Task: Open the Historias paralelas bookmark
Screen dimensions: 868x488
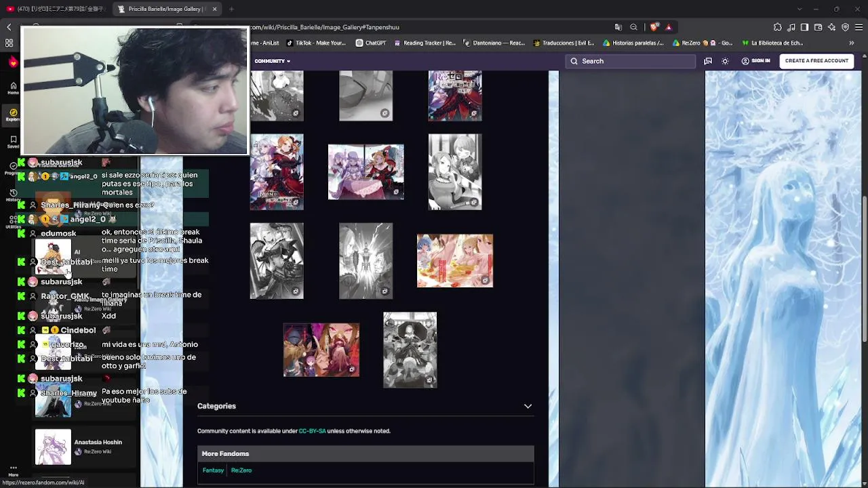Action: coord(633,43)
